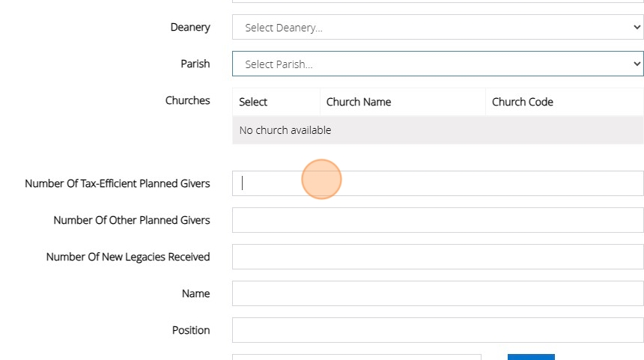Click the Select column header in Churches table
The height and width of the screenshot is (360, 644).
pyautogui.click(x=253, y=102)
